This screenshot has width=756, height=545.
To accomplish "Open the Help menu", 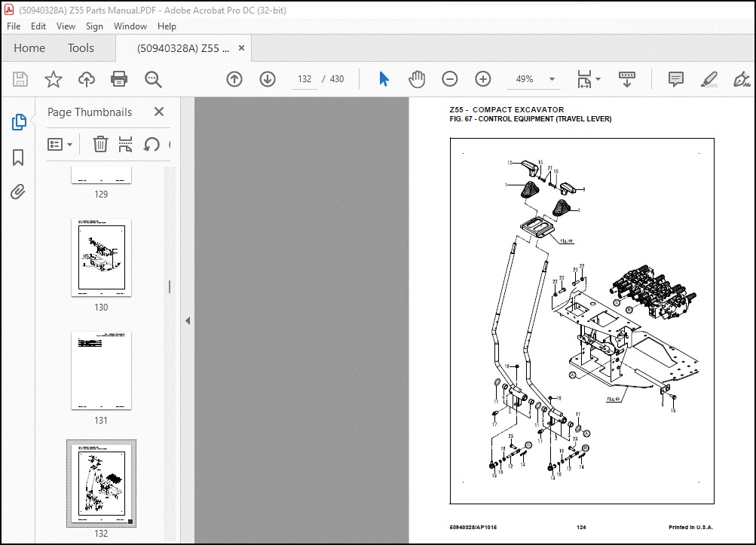I will tap(167, 26).
